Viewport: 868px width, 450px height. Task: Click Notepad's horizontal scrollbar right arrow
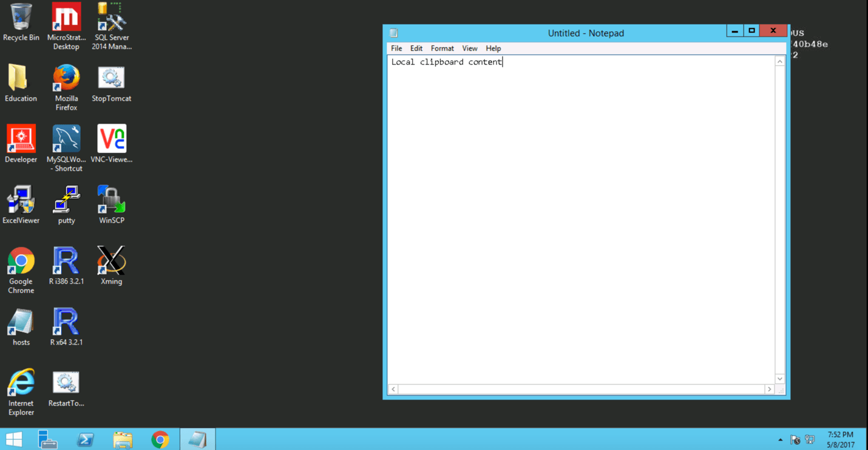coord(769,389)
